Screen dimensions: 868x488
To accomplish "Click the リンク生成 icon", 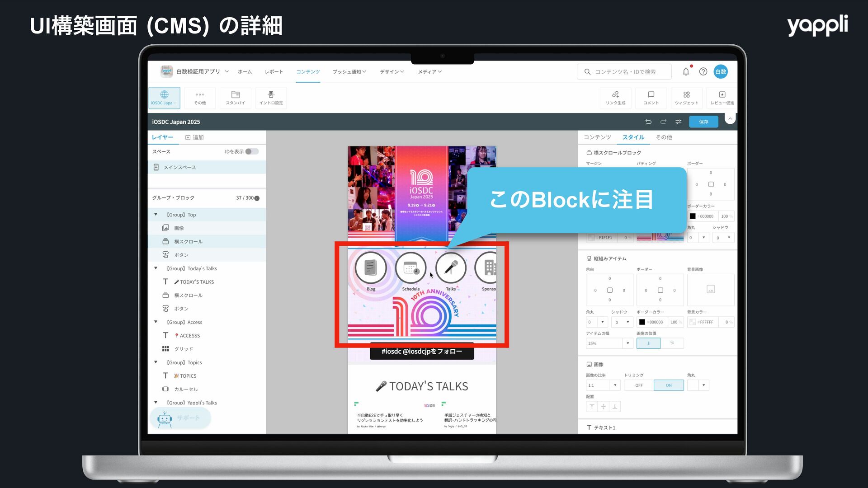I will [615, 98].
